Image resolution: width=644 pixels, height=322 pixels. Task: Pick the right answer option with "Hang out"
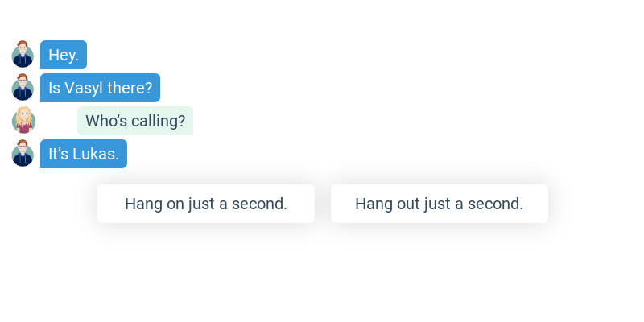tap(440, 204)
